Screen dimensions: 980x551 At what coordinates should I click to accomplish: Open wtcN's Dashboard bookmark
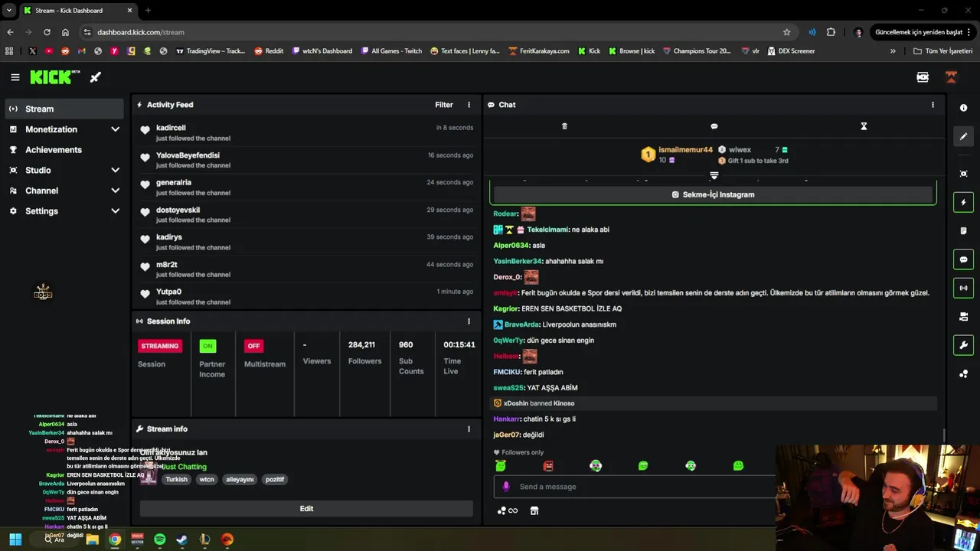(322, 51)
